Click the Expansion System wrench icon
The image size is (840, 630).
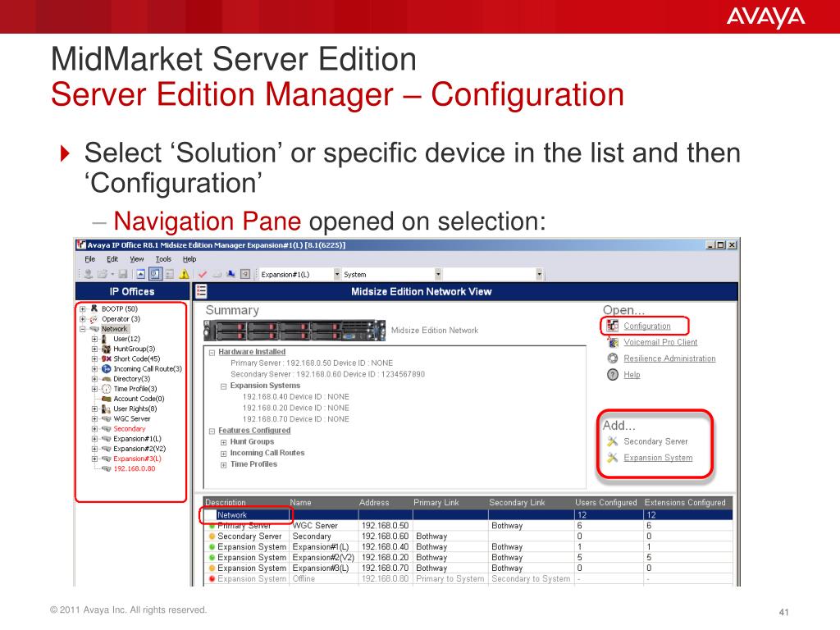613,458
